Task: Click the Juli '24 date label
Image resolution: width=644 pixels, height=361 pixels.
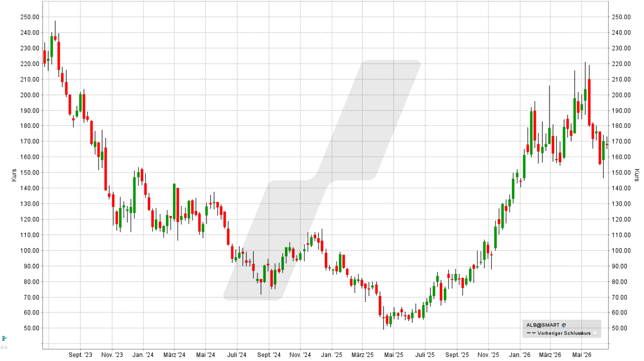Action: pyautogui.click(x=236, y=354)
